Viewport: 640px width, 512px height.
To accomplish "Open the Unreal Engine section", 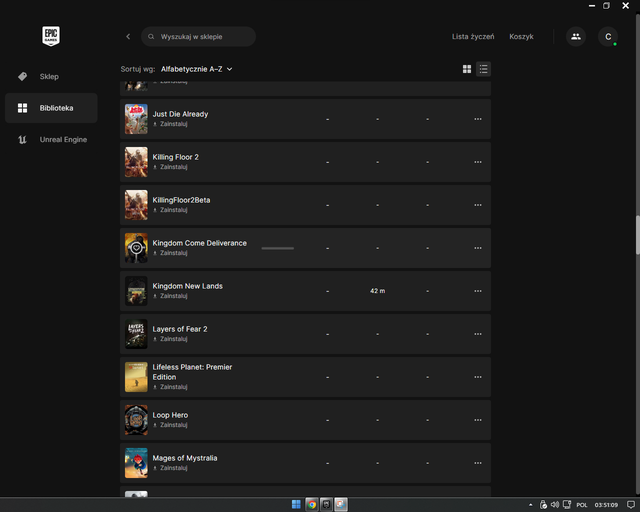I will (x=51, y=140).
